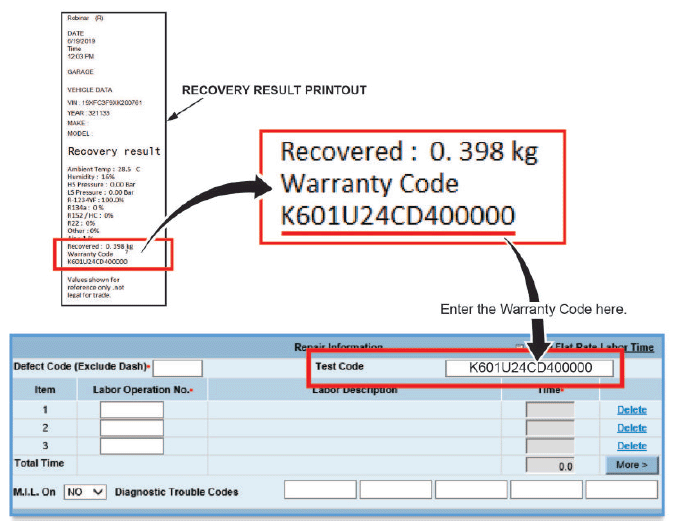678x530 pixels.
Task: Click the 'Labor Operation No.' column header
Action: click(x=142, y=390)
